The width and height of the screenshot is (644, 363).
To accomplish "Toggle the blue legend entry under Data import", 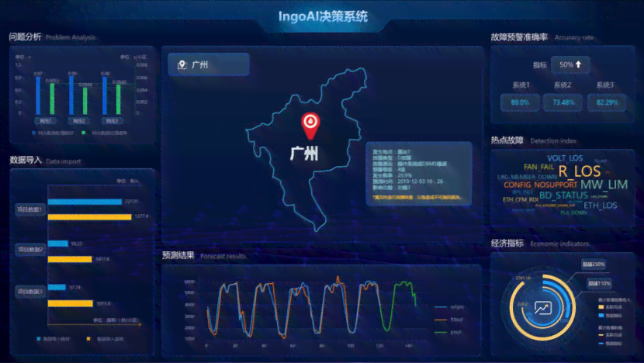I will [54, 339].
